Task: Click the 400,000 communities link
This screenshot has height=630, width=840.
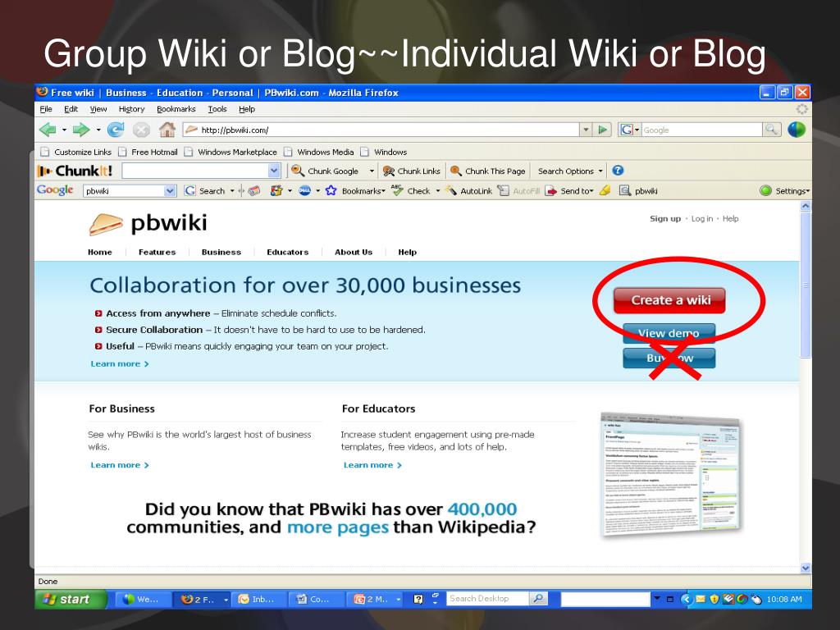Action: [482, 509]
